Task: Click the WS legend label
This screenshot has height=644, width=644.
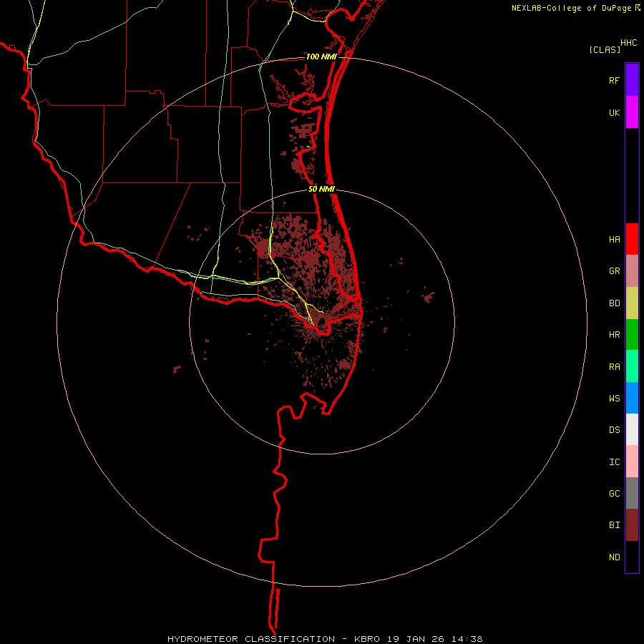Action: pyautogui.click(x=614, y=399)
